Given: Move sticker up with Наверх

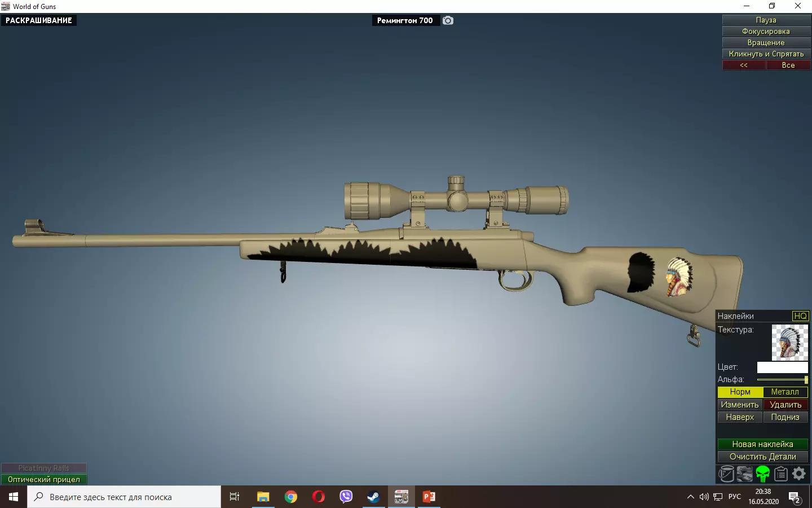Looking at the screenshot, I should pyautogui.click(x=740, y=417).
